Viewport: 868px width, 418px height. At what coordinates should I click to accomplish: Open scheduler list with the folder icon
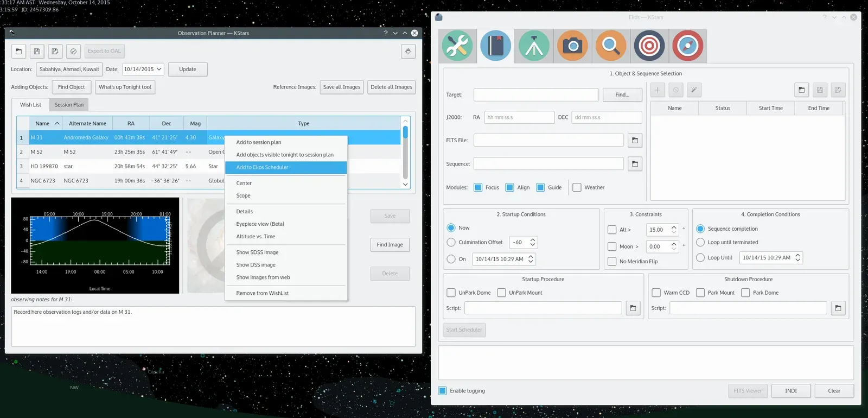coord(802,90)
